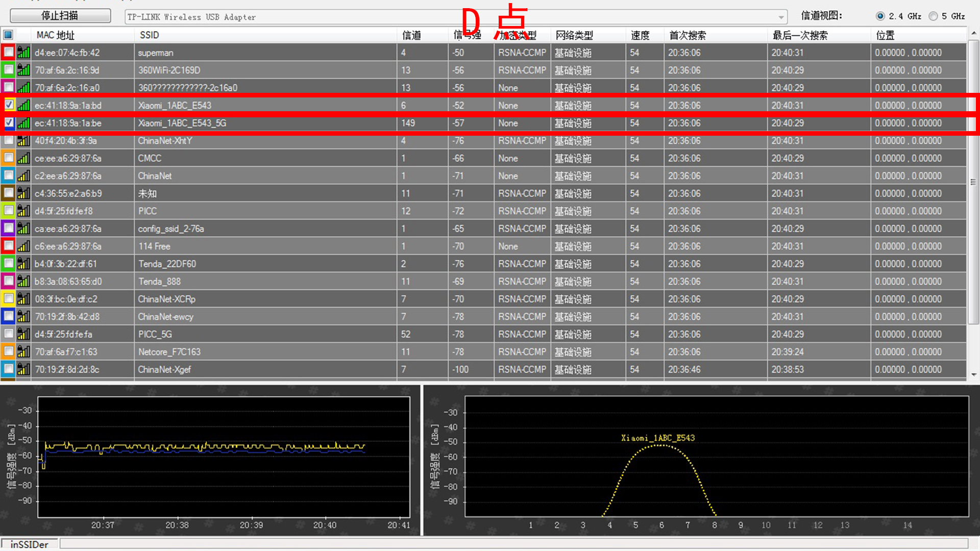Click the select-all icon in table header
This screenshot has height=551, width=980.
coord(8,35)
